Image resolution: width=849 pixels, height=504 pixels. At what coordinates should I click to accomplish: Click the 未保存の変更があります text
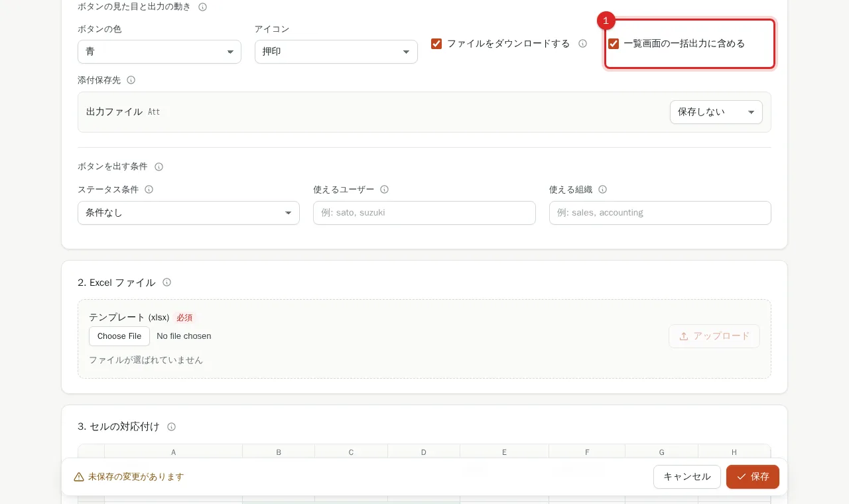coord(136,477)
